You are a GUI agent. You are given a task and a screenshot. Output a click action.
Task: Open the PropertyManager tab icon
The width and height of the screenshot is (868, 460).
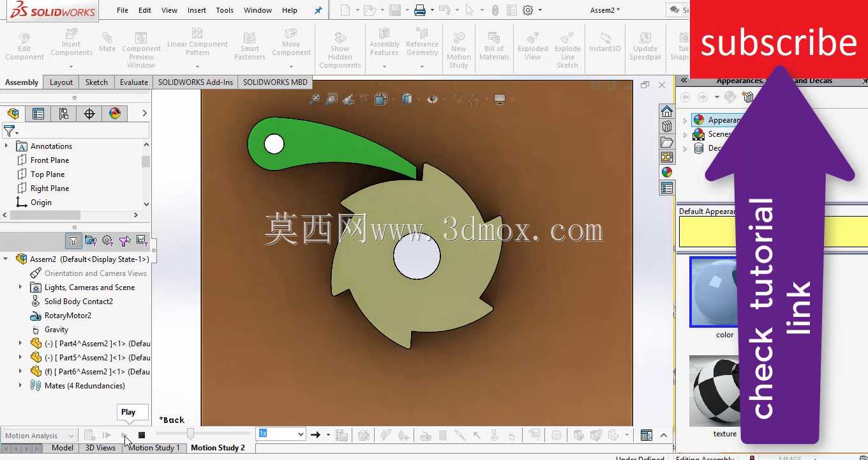click(x=38, y=114)
